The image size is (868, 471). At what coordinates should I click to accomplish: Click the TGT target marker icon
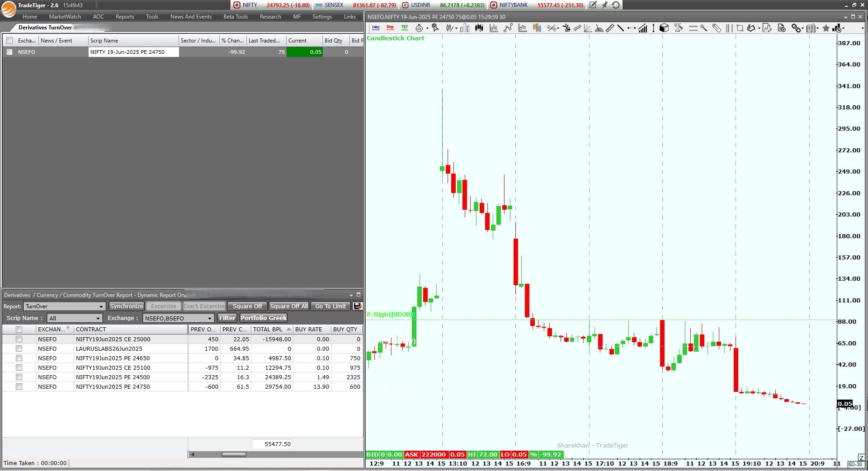(405, 28)
